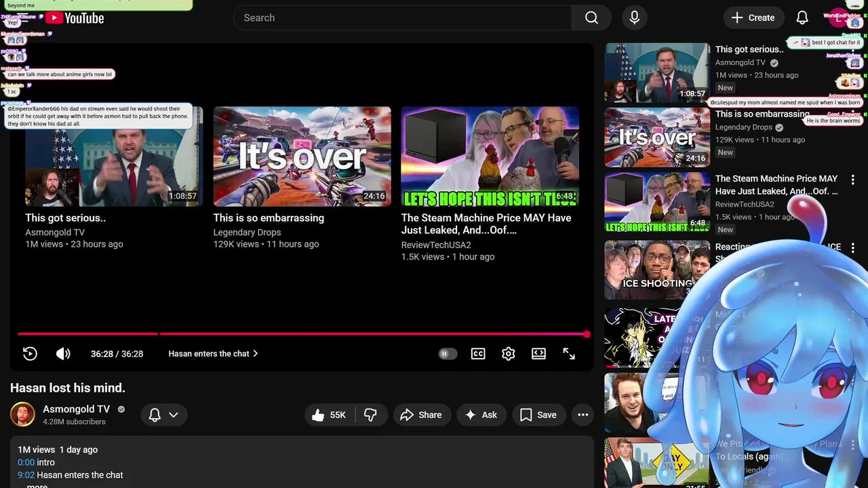The height and width of the screenshot is (488, 868).
Task: Open sidebar Steam Machine video thumbnail
Action: (x=657, y=202)
